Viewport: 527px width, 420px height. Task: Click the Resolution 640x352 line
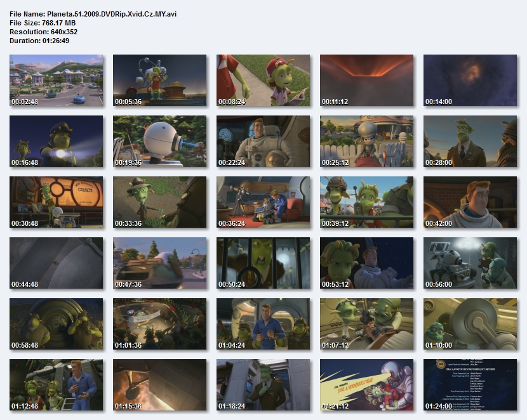click(43, 32)
